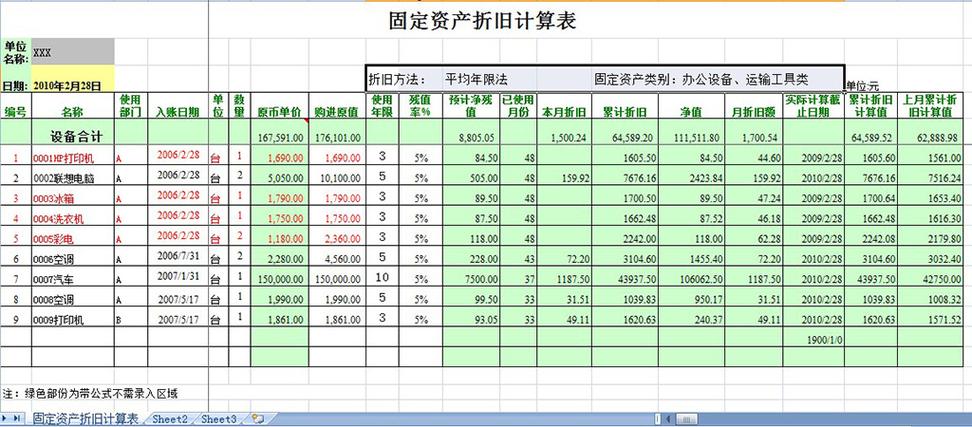Select the 入账日期 column header

tap(178, 106)
